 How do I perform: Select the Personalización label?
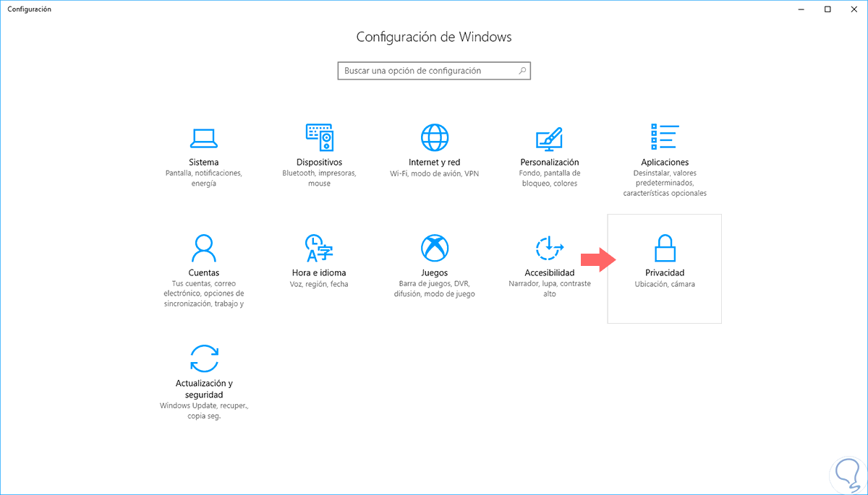tap(550, 163)
